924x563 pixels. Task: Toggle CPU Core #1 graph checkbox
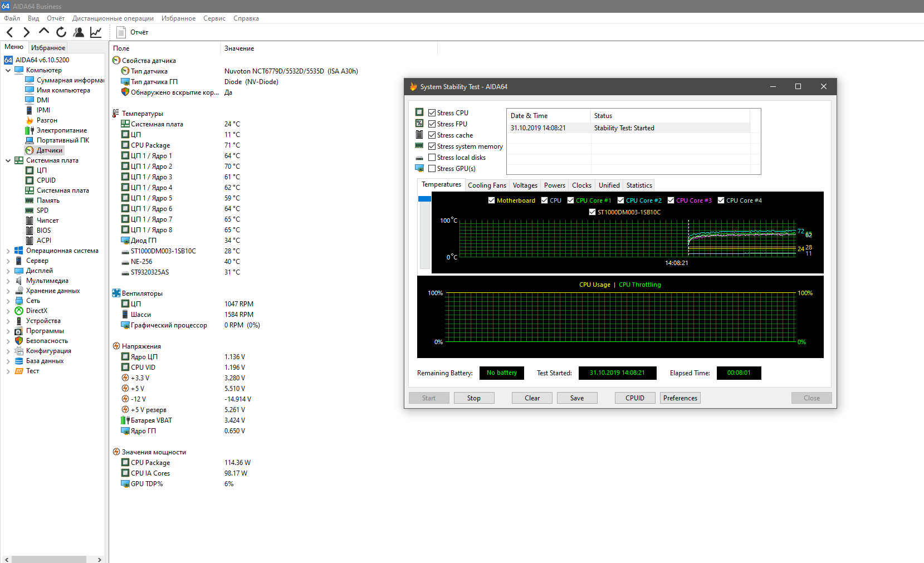point(570,200)
